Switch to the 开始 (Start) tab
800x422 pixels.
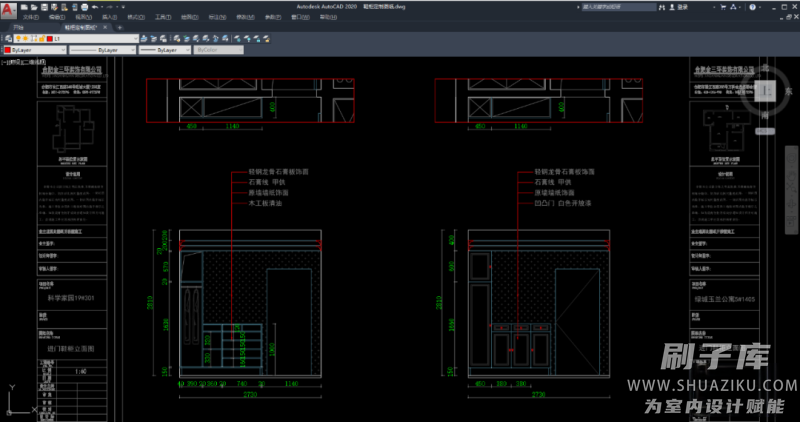tap(19, 28)
